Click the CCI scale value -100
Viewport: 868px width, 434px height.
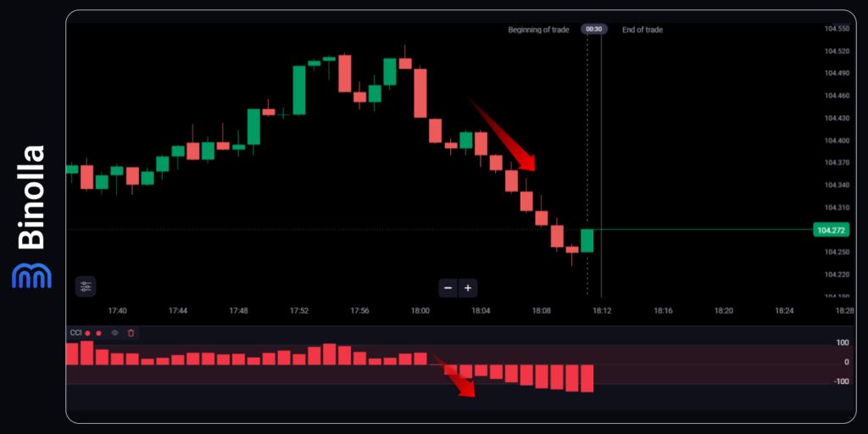pyautogui.click(x=842, y=381)
